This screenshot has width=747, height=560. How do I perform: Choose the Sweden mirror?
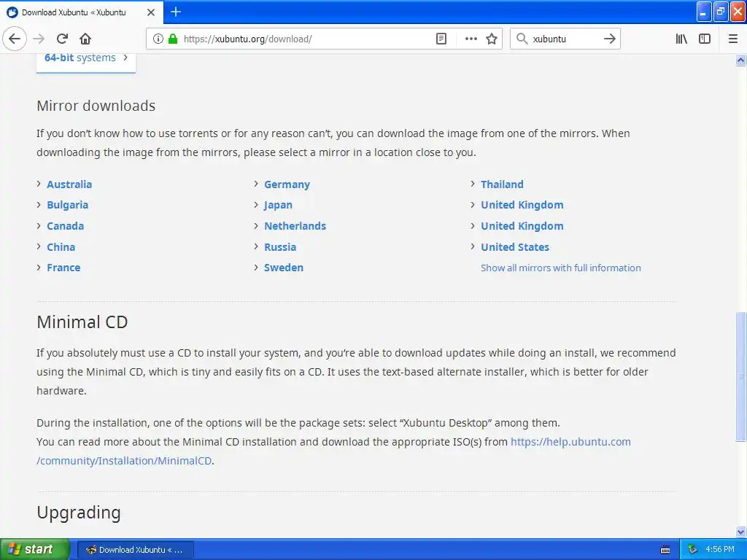click(x=284, y=268)
